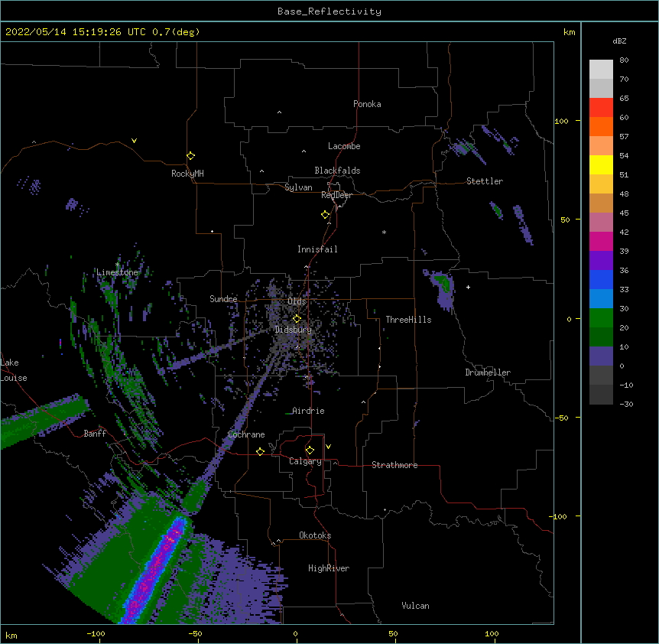Click the Base_Reflectivity title
659x644 pixels.
pyautogui.click(x=329, y=11)
